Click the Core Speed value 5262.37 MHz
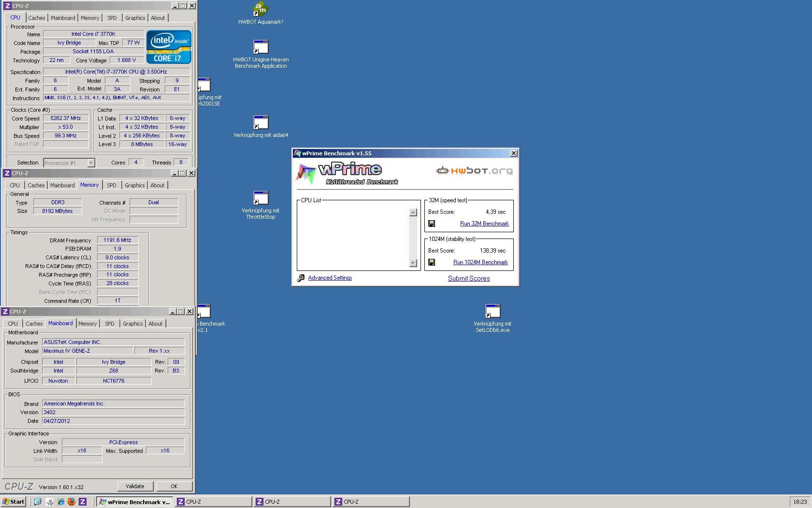Image resolution: width=812 pixels, height=508 pixels. [x=66, y=118]
